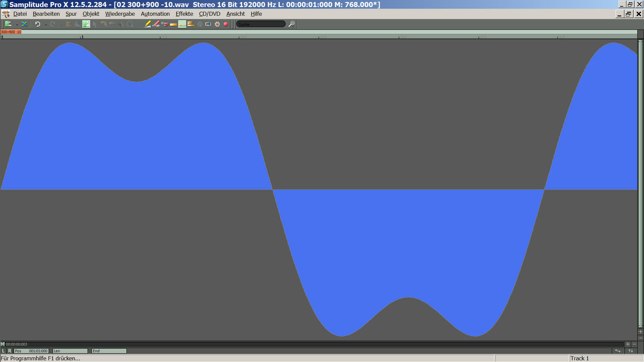The height and width of the screenshot is (362, 644).
Task: Select the red eraser tool
Action: click(x=156, y=24)
